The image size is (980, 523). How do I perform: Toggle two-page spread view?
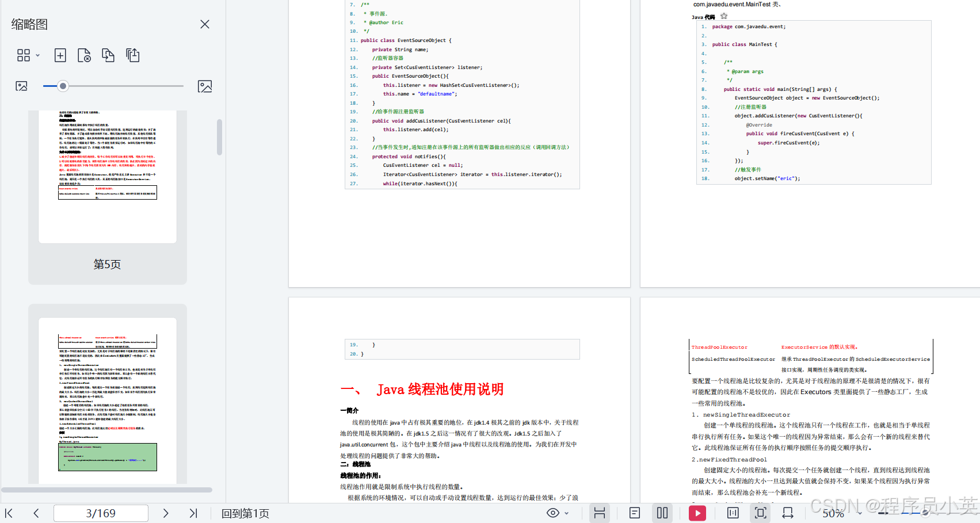662,513
